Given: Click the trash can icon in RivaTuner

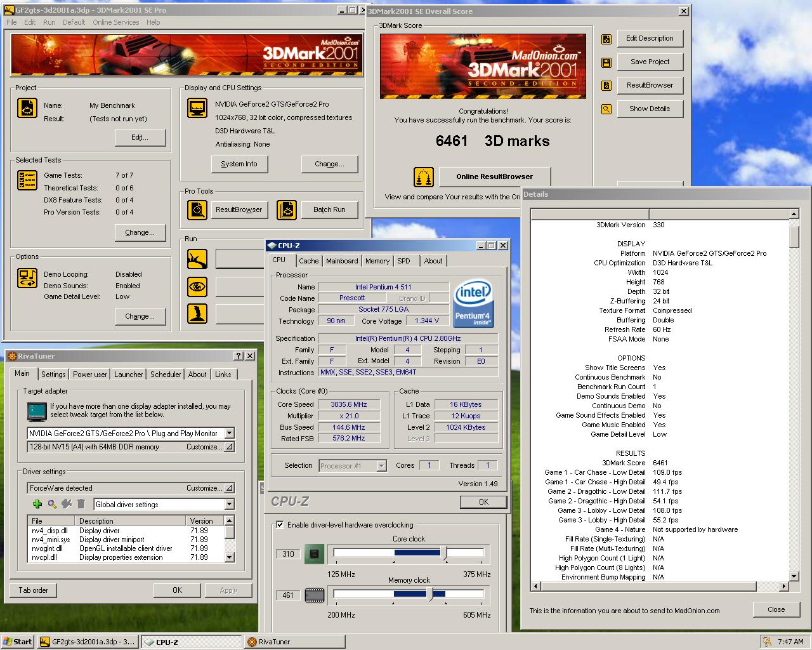Looking at the screenshot, I should [x=81, y=504].
